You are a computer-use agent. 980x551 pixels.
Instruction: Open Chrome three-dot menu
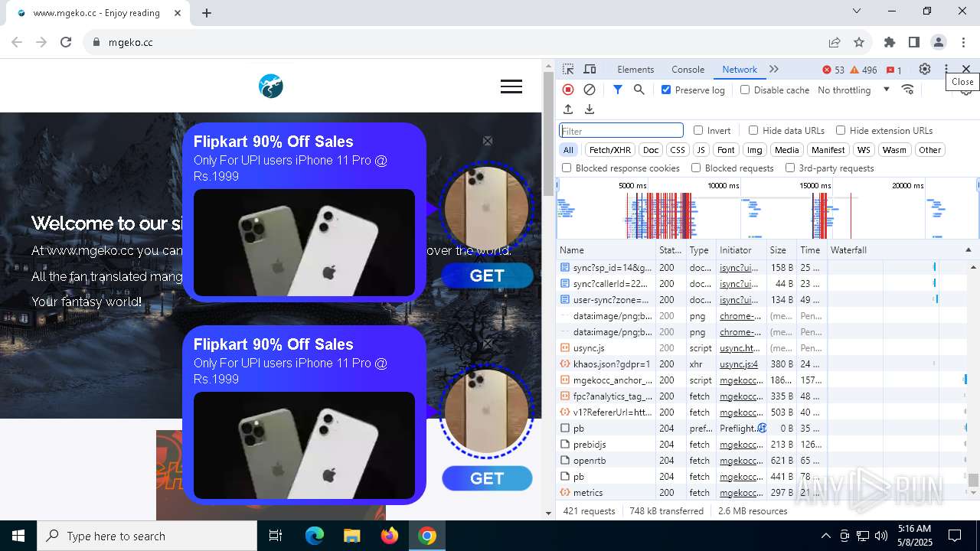[963, 42]
